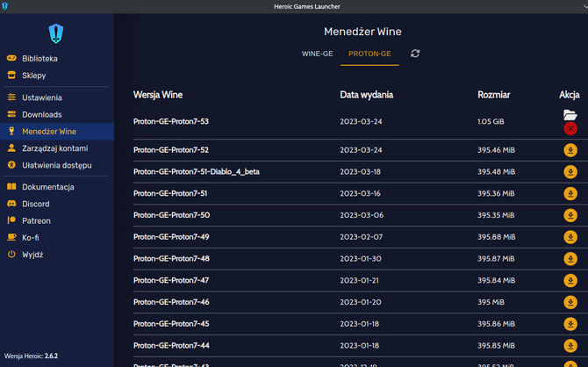Click the Dokumentacja book icon
588x367 pixels.
click(x=11, y=186)
